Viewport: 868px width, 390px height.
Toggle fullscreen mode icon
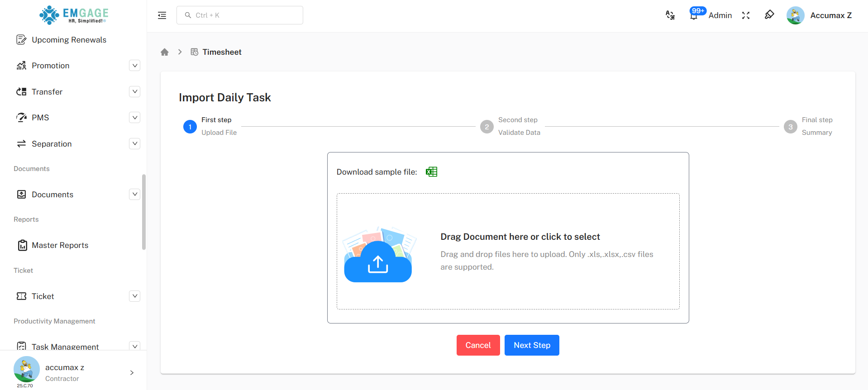click(746, 15)
